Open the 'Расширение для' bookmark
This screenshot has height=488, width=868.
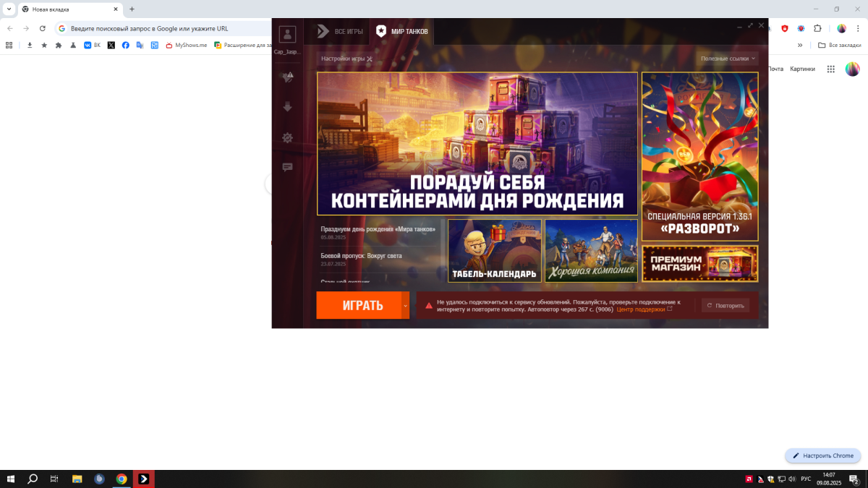(242, 45)
